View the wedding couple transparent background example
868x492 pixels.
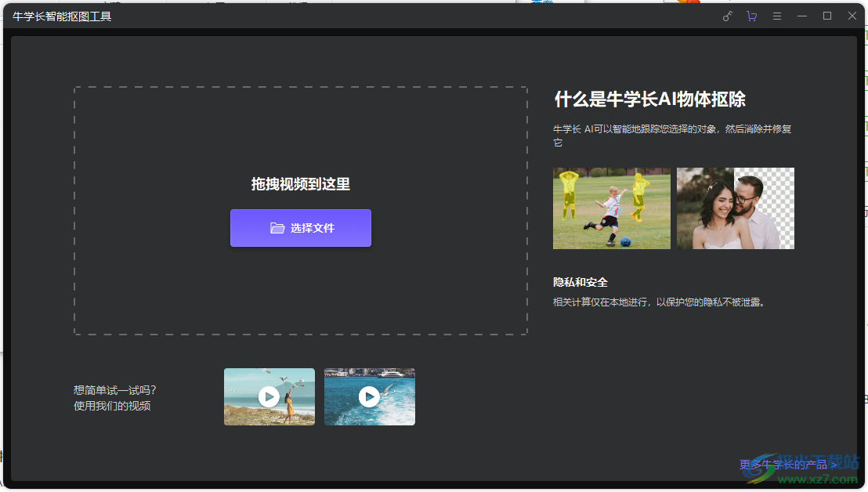[x=735, y=208]
